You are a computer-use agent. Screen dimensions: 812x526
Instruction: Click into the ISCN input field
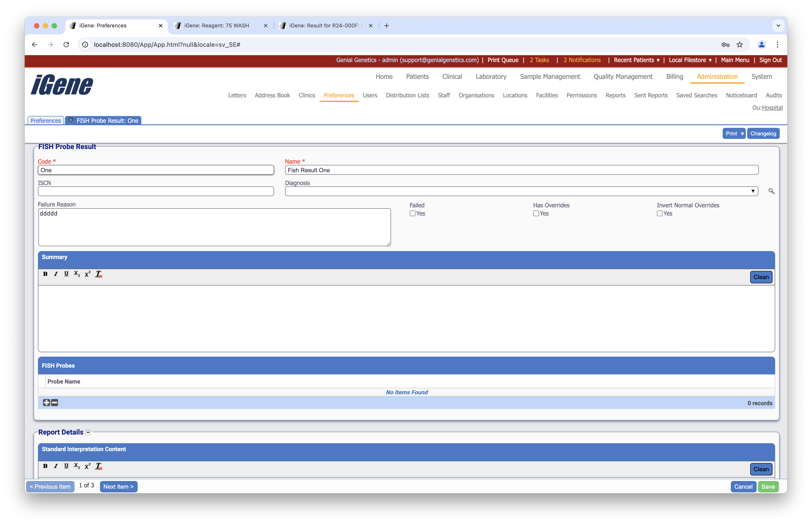[x=156, y=191]
